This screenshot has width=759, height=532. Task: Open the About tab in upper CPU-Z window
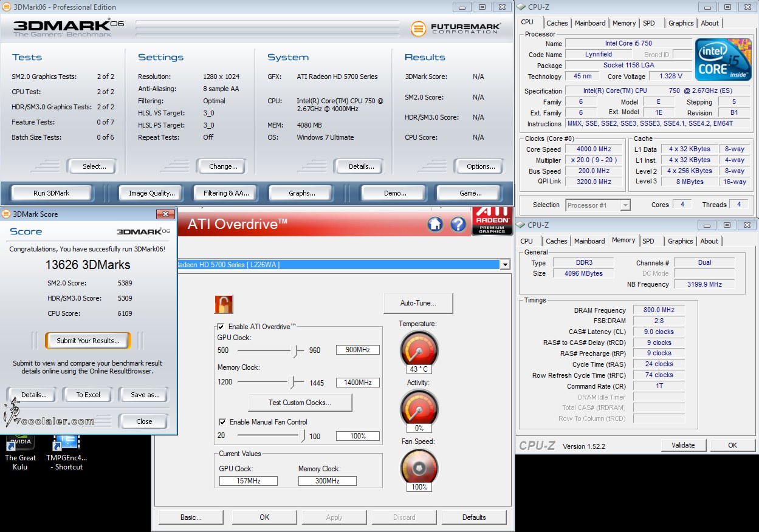click(710, 23)
